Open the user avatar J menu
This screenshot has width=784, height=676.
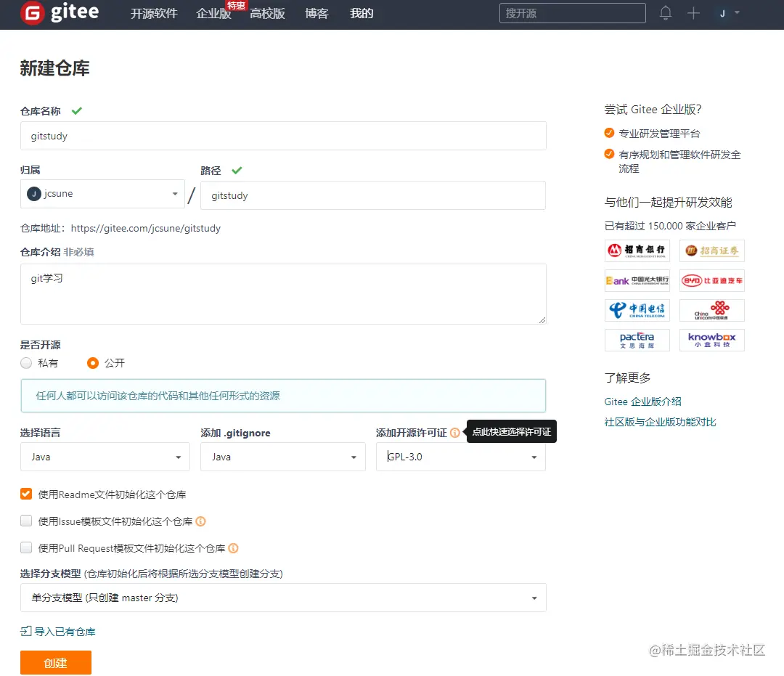click(722, 14)
